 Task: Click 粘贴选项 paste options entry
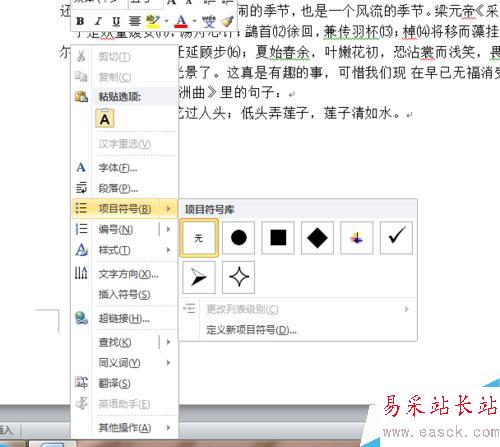coord(120,97)
